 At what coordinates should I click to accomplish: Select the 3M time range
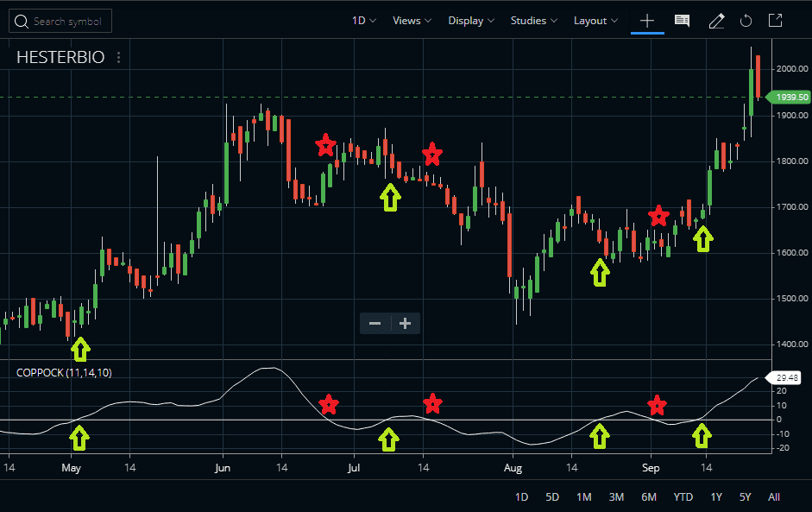pyautogui.click(x=616, y=497)
